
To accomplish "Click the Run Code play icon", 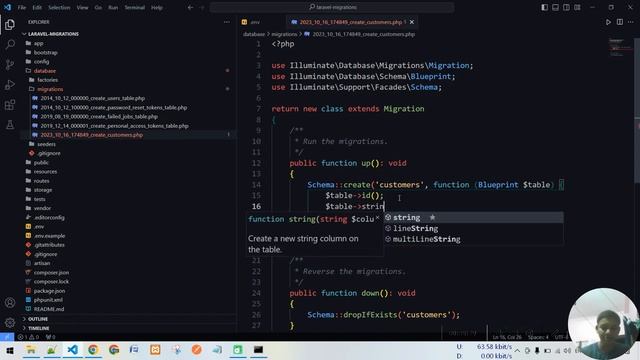I will (608, 22).
